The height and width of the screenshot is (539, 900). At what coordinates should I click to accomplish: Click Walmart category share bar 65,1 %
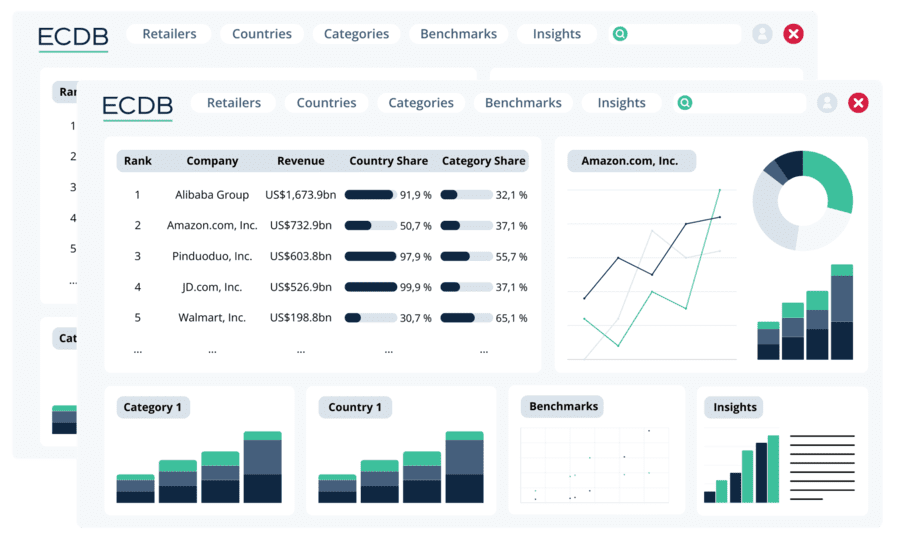point(466,317)
